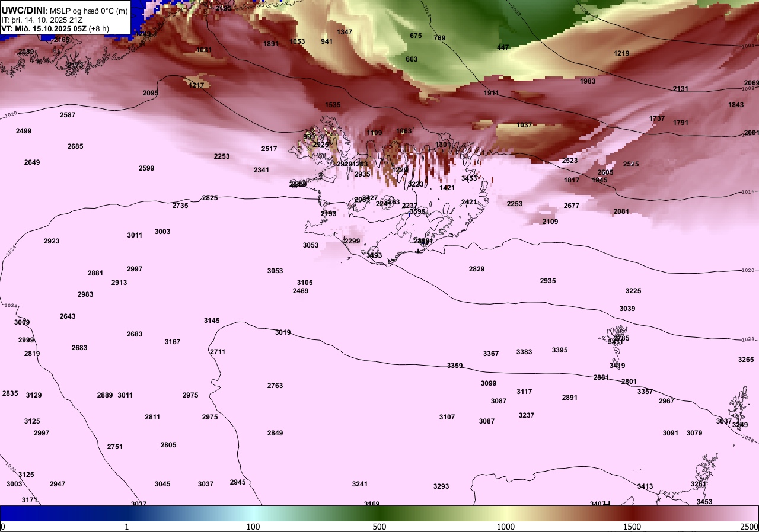The height and width of the screenshot is (532, 759).
Task: Click the freezing level value 2849
Action: 275,433
